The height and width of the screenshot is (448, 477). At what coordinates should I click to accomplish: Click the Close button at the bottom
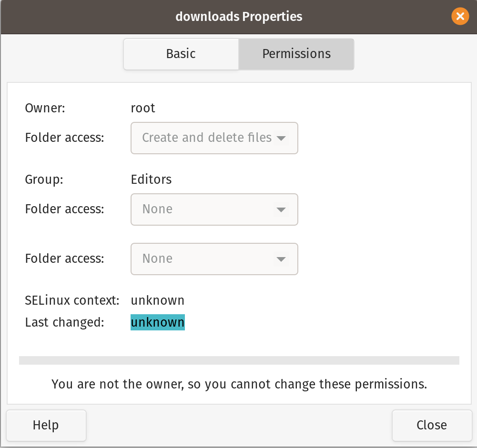(431, 425)
